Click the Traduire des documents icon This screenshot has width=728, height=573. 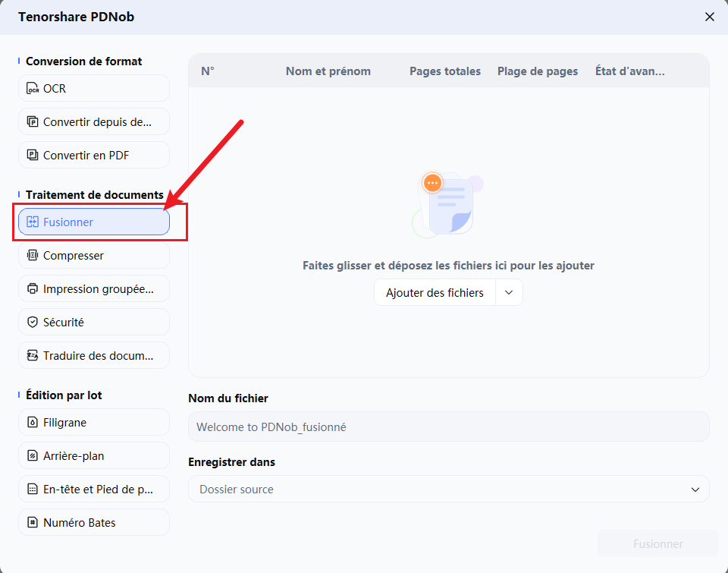click(x=33, y=355)
